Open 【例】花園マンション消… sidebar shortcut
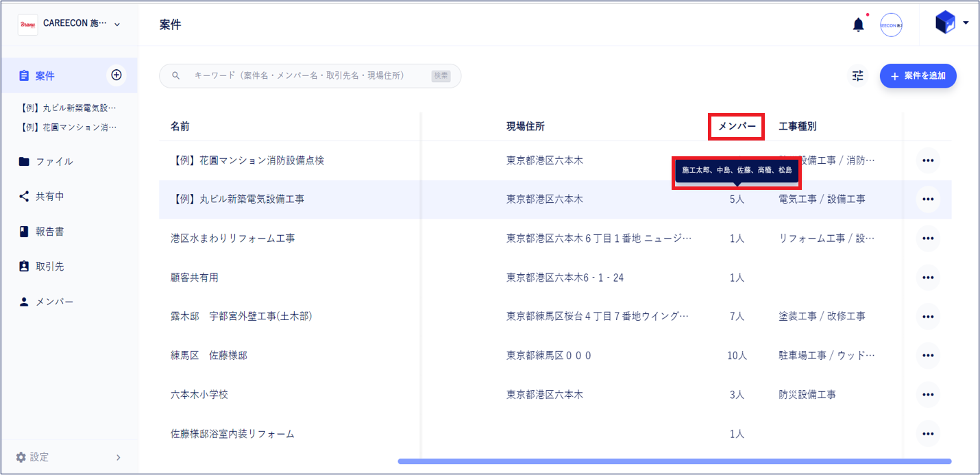980x475 pixels. [69, 127]
